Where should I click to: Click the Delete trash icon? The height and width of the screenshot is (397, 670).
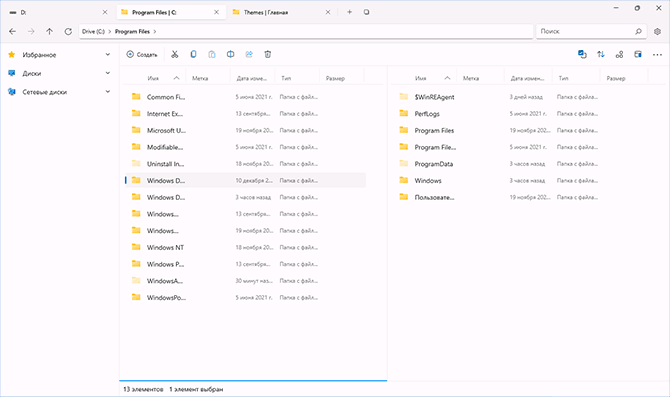pos(267,54)
